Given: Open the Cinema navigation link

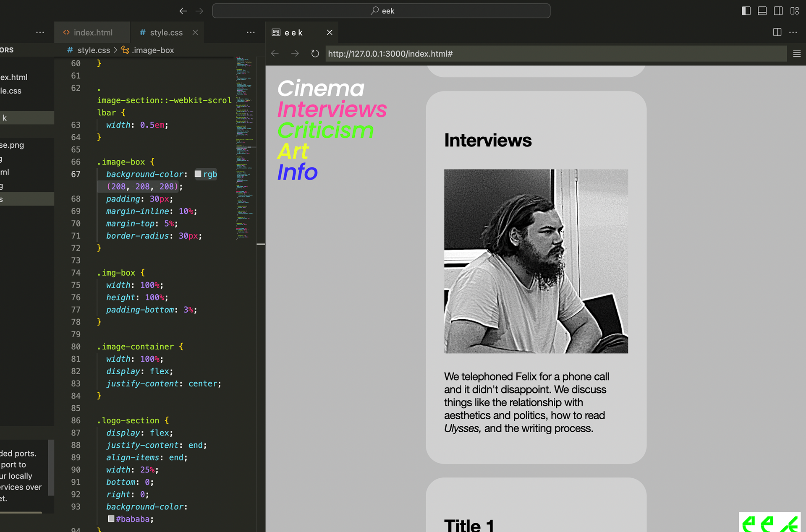Looking at the screenshot, I should [321, 88].
